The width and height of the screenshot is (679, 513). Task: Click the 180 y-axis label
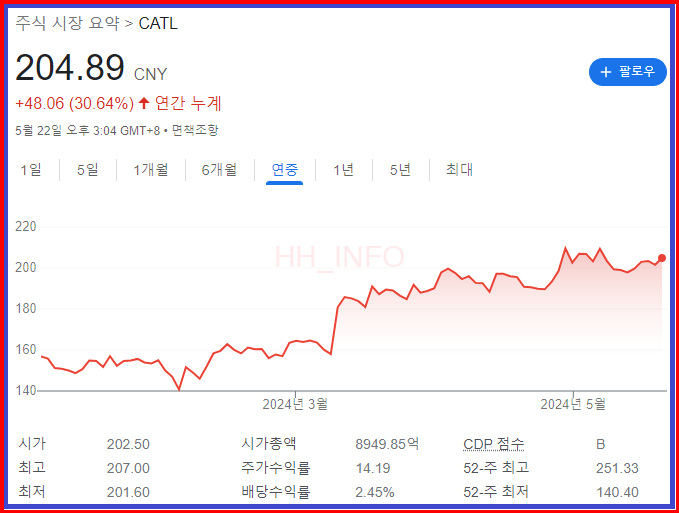click(26, 309)
